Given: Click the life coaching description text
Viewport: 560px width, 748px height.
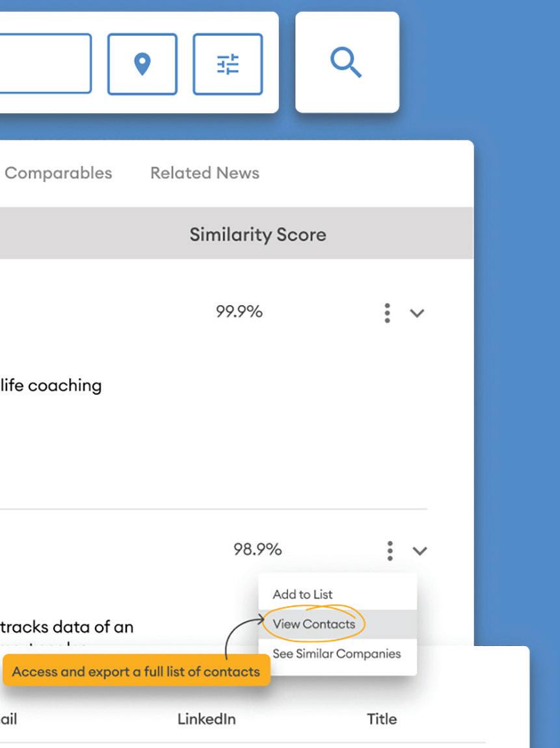Looking at the screenshot, I should pyautogui.click(x=51, y=385).
